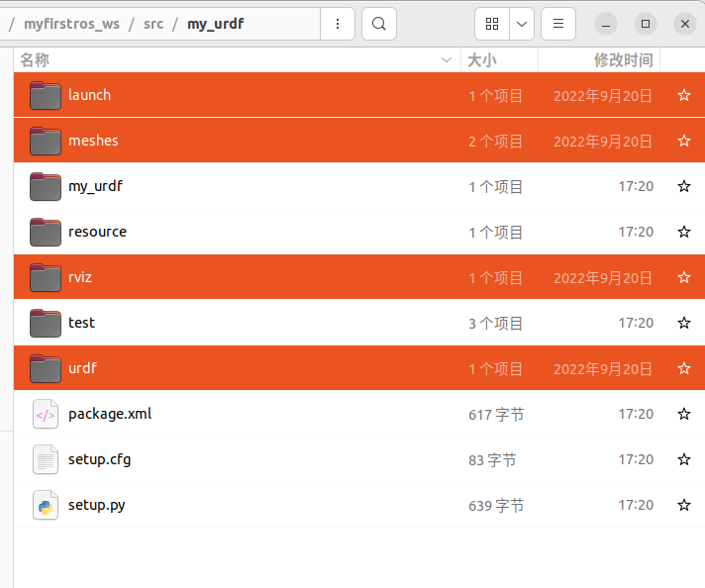Screen dimensions: 705x588
Task: Click the 639 字节 size of setup.py
Action: (x=496, y=505)
